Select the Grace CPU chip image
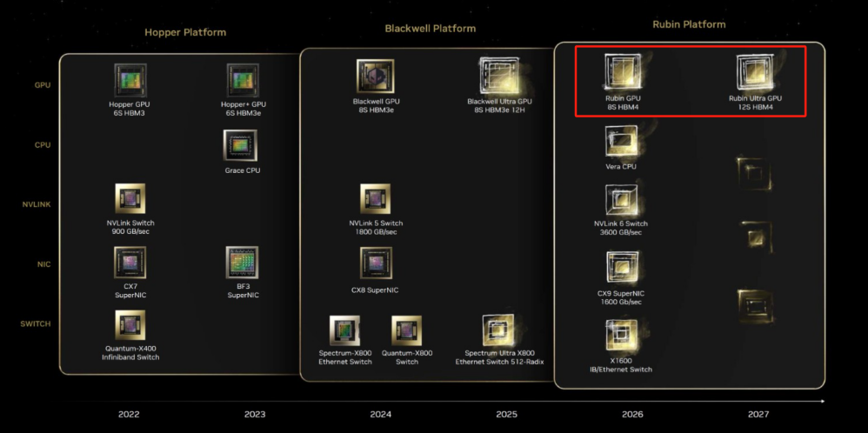 pos(240,146)
